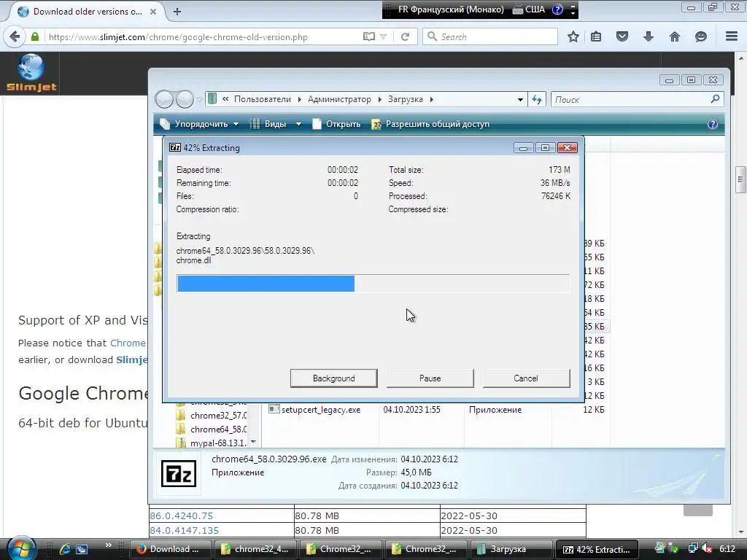Click the browser page vertical scrollbar thumb

[740, 179]
